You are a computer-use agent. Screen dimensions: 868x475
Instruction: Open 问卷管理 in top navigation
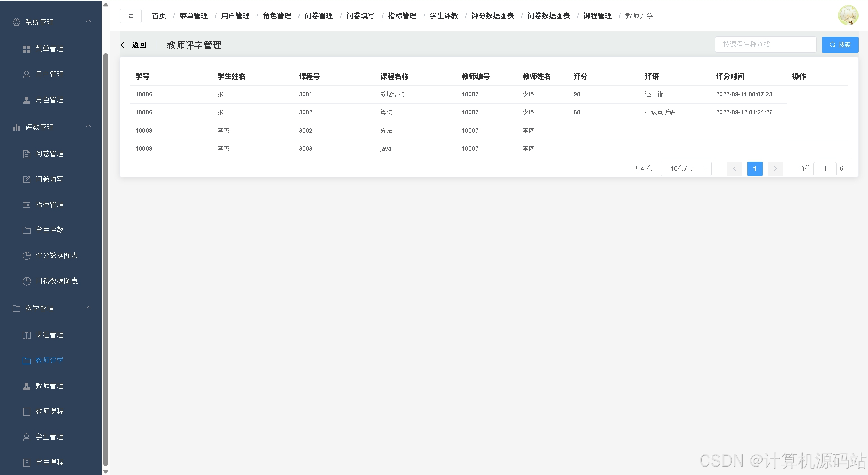(x=319, y=16)
